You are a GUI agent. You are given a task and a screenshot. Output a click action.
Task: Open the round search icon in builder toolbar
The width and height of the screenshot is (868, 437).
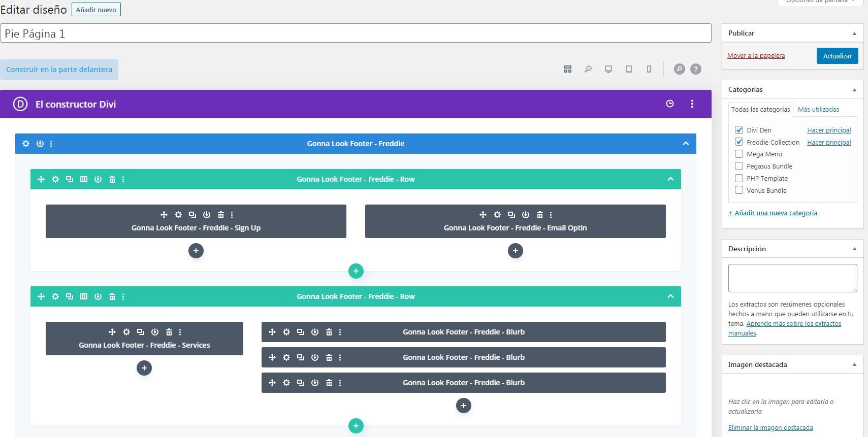(680, 69)
